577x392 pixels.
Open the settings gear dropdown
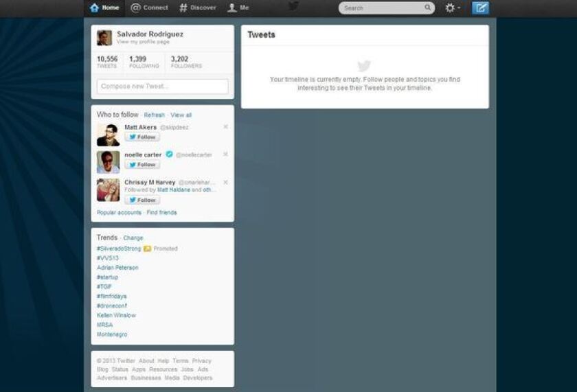pyautogui.click(x=452, y=8)
